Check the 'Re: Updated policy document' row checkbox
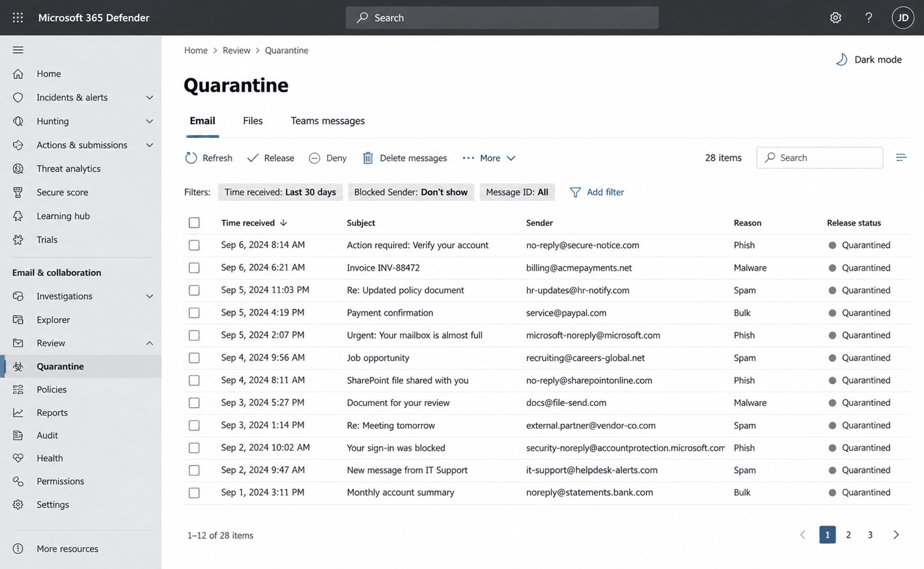 click(194, 290)
